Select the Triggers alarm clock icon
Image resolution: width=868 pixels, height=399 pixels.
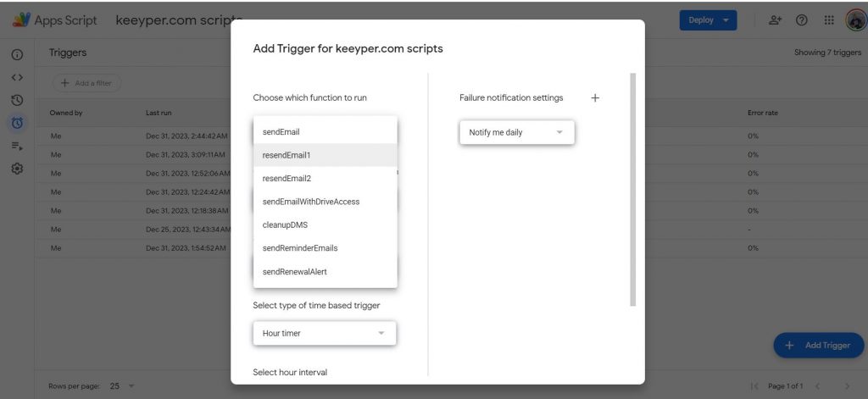click(x=16, y=123)
